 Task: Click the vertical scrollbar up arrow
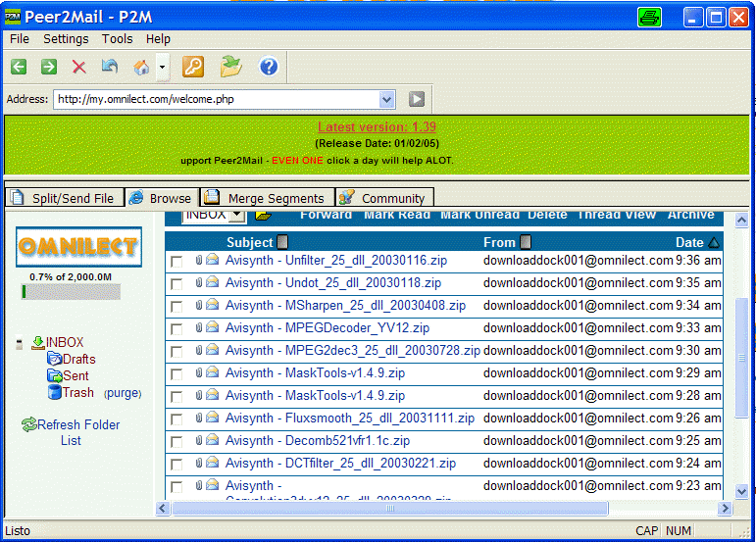(741, 221)
